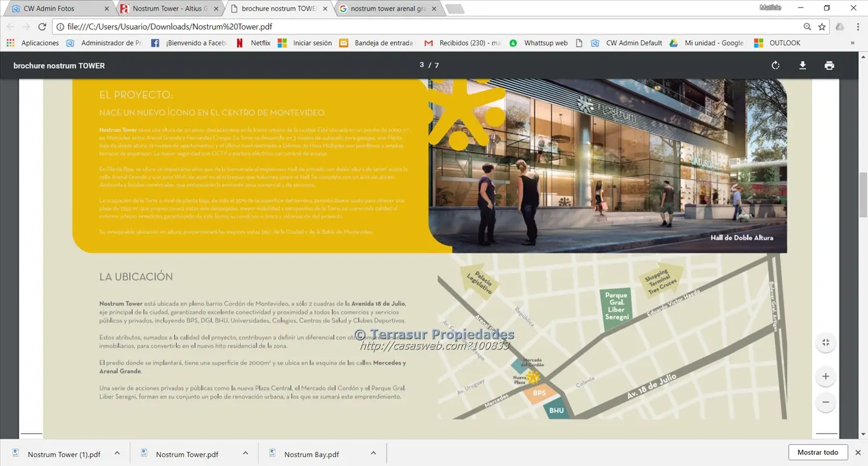The image size is (868, 466).
Task: Expand options for Nostrum Tower.pdf download
Action: pyautogui.click(x=245, y=454)
